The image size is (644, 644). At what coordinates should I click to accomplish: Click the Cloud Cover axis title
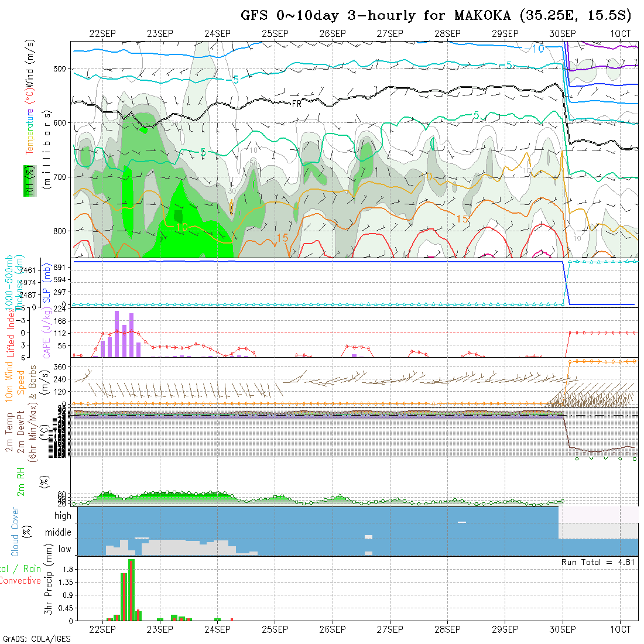[15, 532]
